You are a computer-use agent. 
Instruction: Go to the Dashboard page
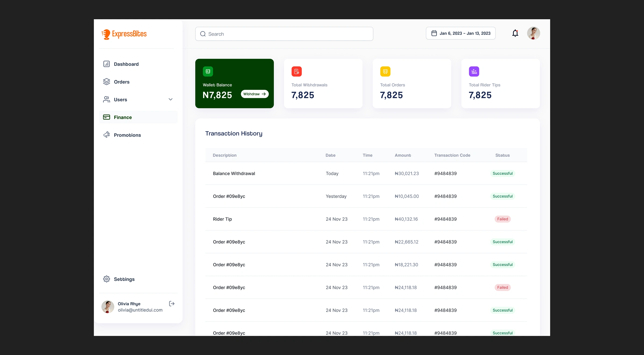point(126,64)
